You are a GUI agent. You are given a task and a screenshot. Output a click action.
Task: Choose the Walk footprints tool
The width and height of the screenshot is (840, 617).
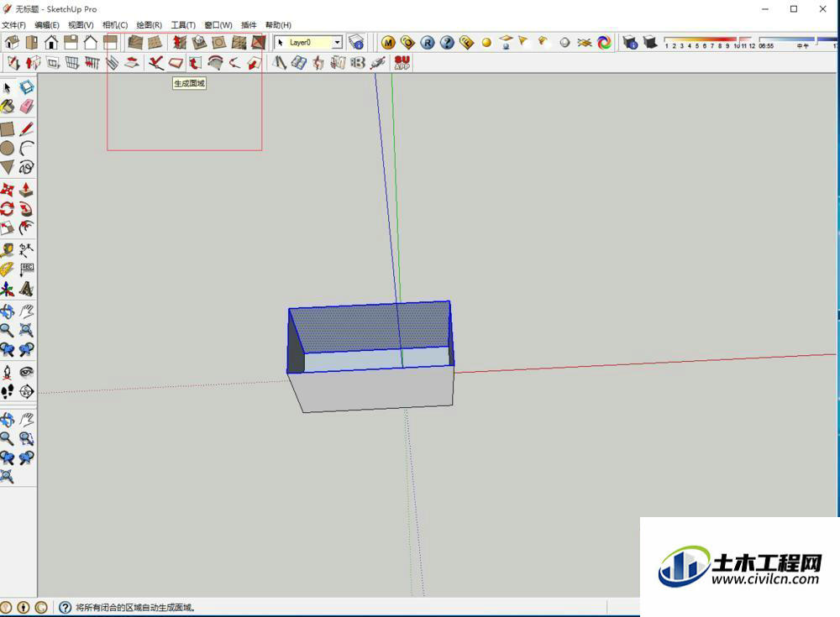(x=7, y=391)
